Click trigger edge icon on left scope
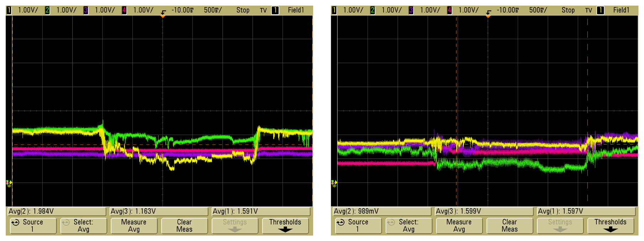Image resolution: width=644 pixels, height=241 pixels. [x=163, y=12]
